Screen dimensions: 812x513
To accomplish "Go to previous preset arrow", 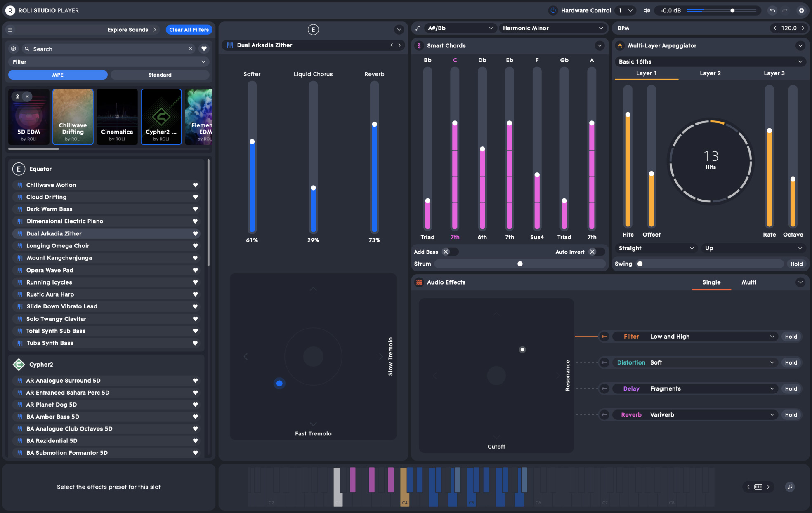I will coord(392,45).
